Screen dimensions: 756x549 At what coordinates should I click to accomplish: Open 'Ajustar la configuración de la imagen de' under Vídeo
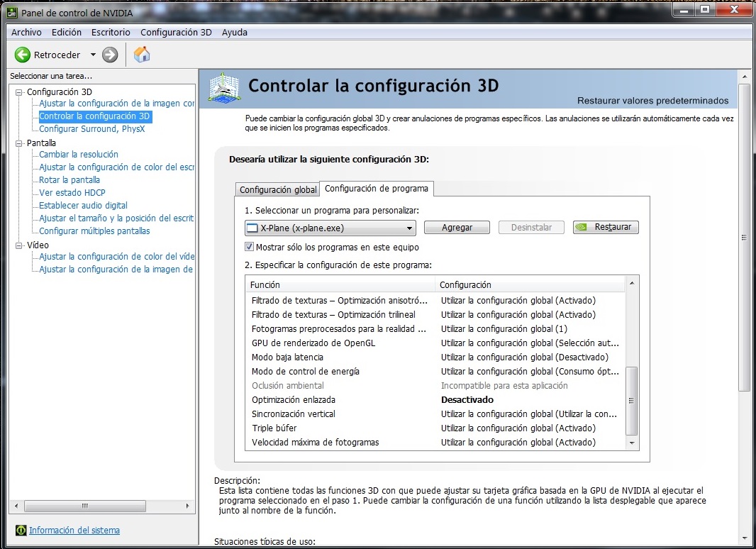pyautogui.click(x=116, y=270)
